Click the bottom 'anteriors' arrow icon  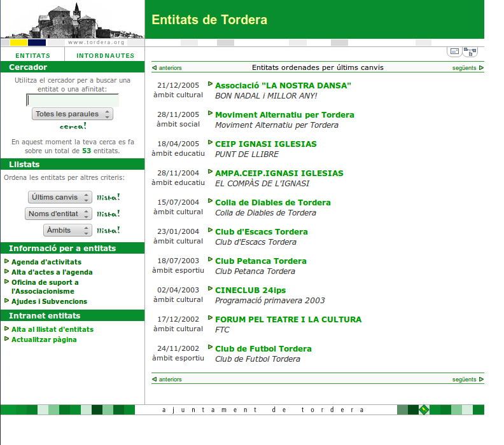coord(154,379)
